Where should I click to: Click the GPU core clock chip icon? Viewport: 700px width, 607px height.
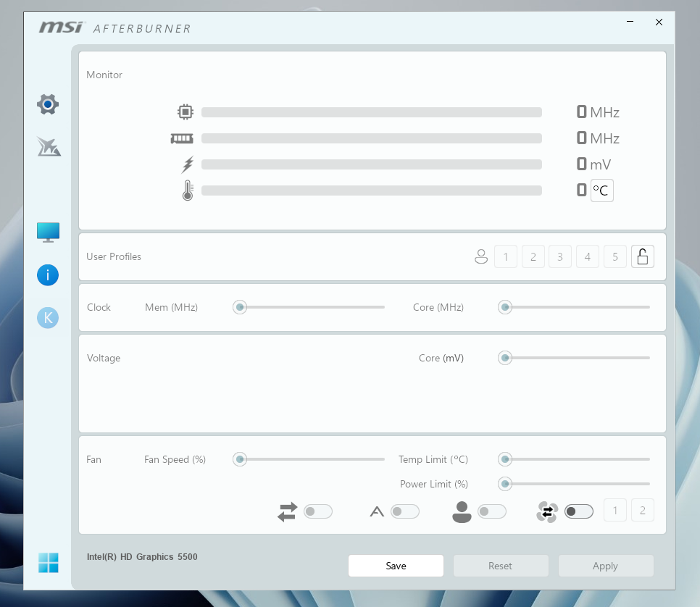click(186, 112)
